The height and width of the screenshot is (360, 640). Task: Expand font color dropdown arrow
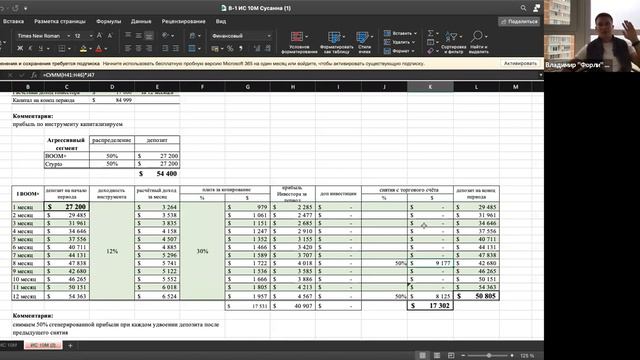(106, 49)
